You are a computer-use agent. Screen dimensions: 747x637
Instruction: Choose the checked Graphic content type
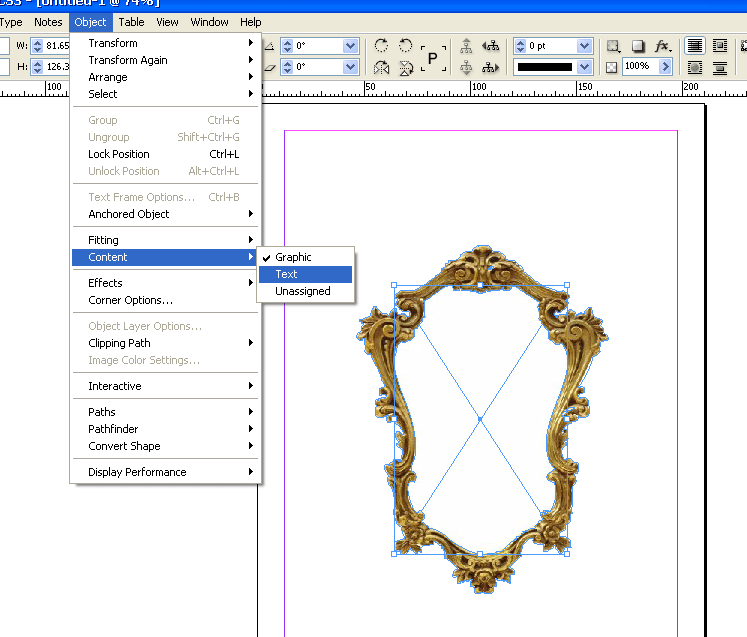pyautogui.click(x=293, y=257)
